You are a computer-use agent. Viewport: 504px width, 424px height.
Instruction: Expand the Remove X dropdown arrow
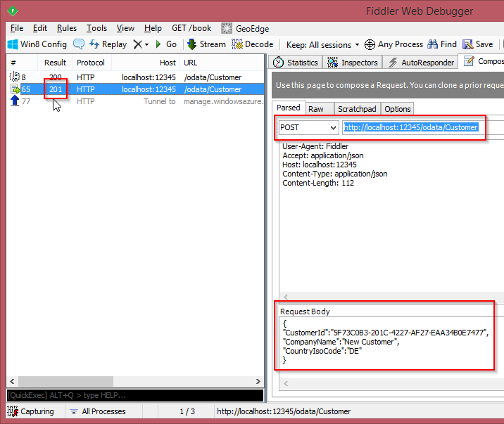click(x=147, y=44)
